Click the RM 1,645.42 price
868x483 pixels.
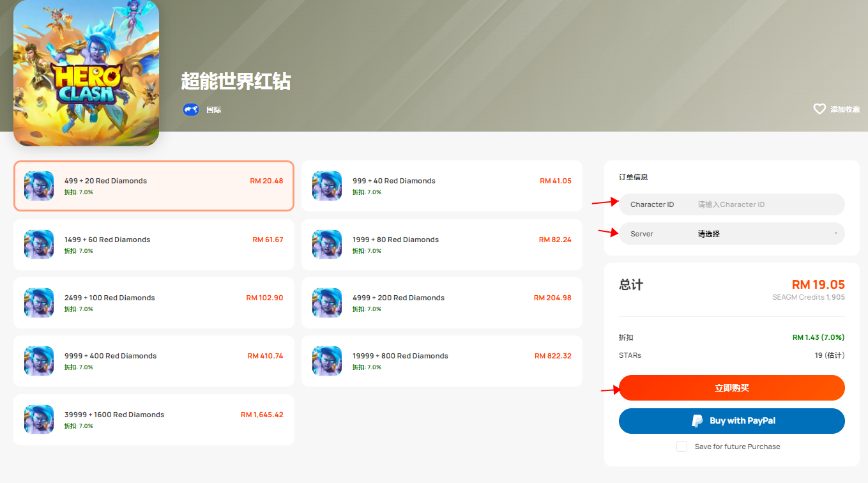(x=262, y=415)
